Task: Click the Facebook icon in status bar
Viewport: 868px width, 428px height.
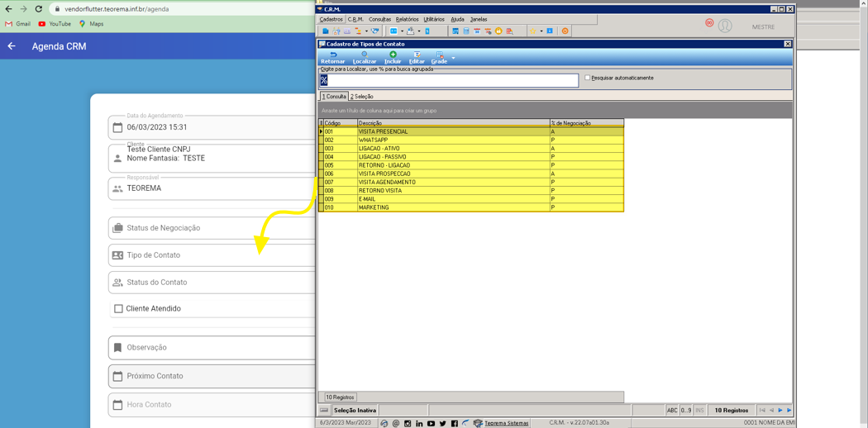Action: click(x=455, y=423)
